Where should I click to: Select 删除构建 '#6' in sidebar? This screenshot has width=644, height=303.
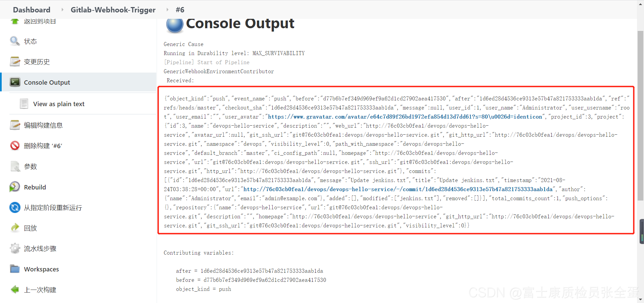point(43,146)
